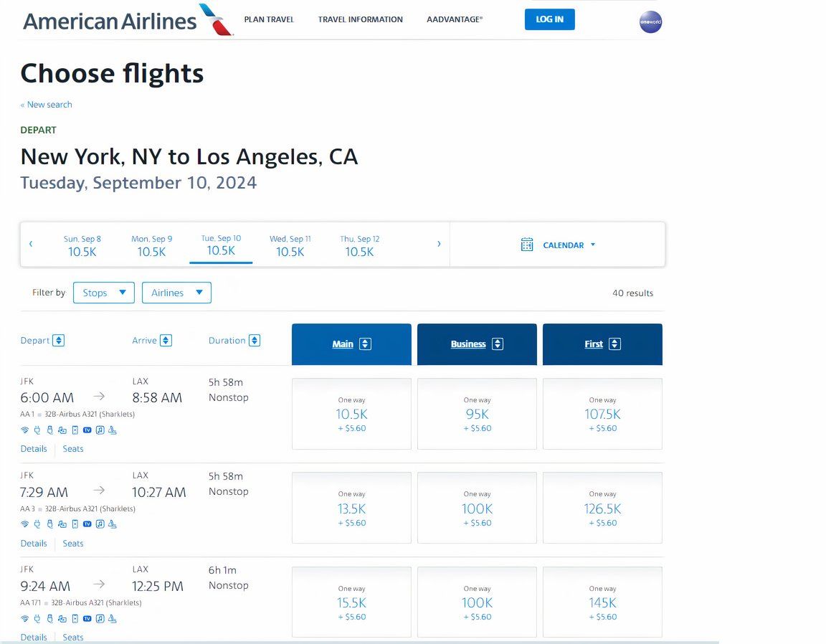
Task: Open the PLAN TRAVEL menu
Action: coord(269,19)
